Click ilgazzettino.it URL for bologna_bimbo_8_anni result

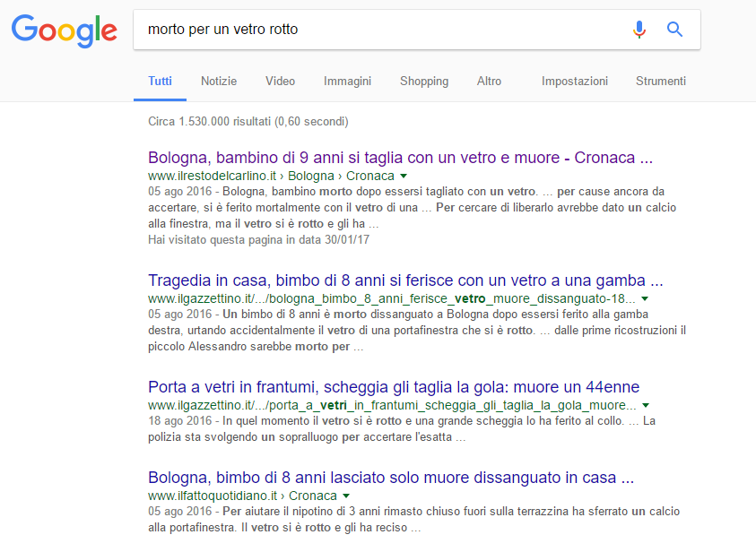pyautogui.click(x=392, y=298)
